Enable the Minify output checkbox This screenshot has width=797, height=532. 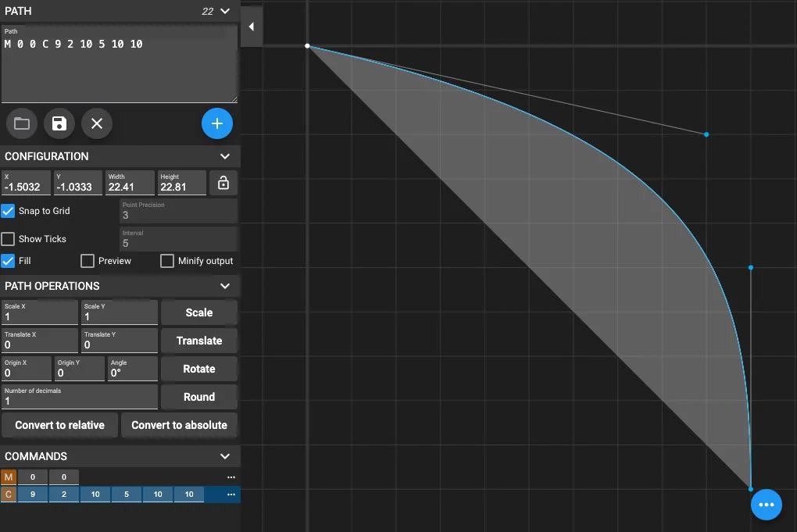tap(166, 260)
